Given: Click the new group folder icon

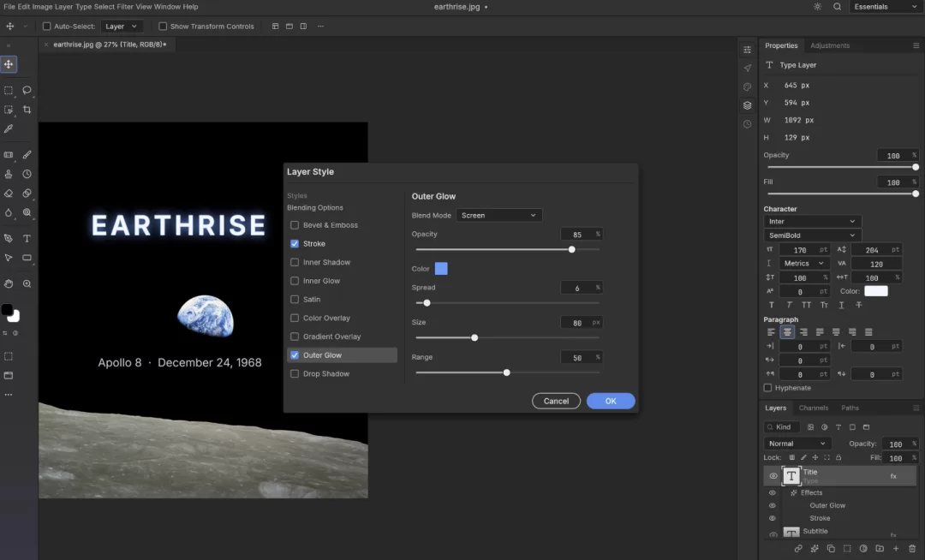Looking at the screenshot, I should pyautogui.click(x=880, y=548).
